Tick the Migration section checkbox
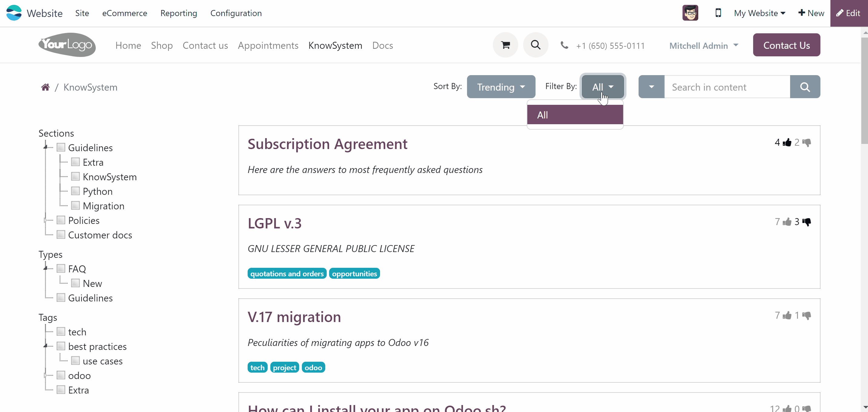Image resolution: width=868 pixels, height=412 pixels. [x=75, y=205]
